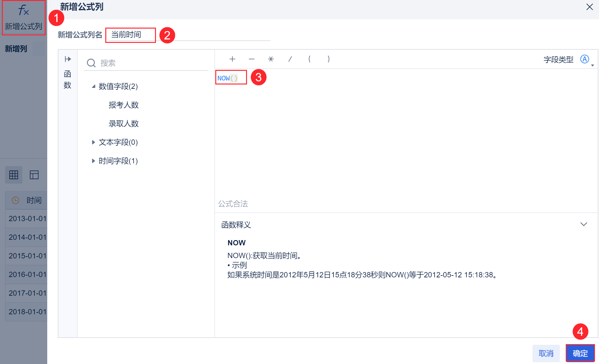Select the 录取人数 field
The width and height of the screenshot is (599, 364).
124,124
